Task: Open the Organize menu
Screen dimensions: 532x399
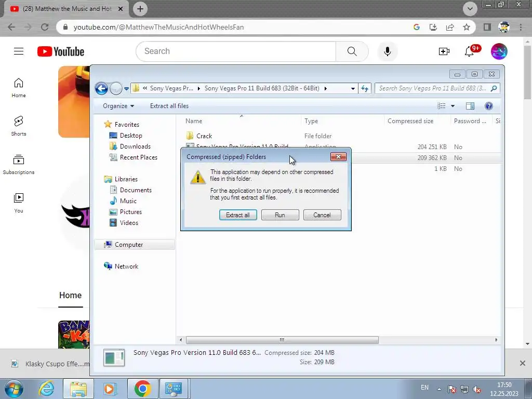Action: click(x=118, y=106)
